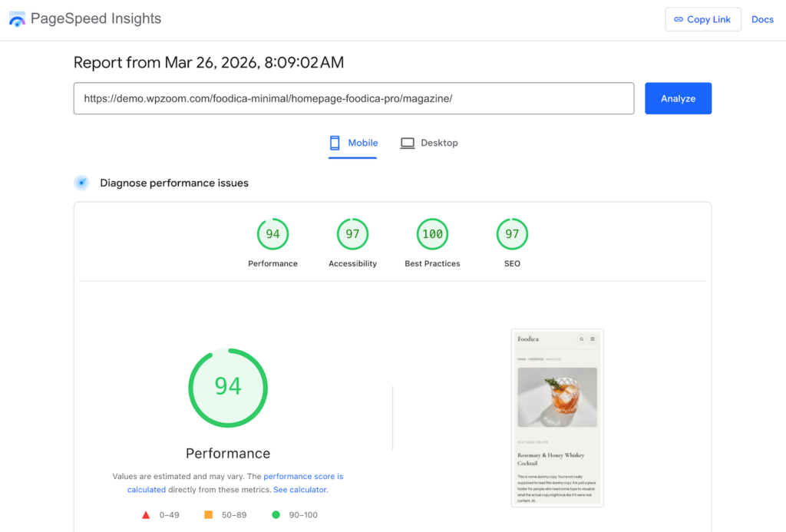Screen dimensions: 786x532
Task: Open the SEO 97 score gauge
Action: pos(512,234)
